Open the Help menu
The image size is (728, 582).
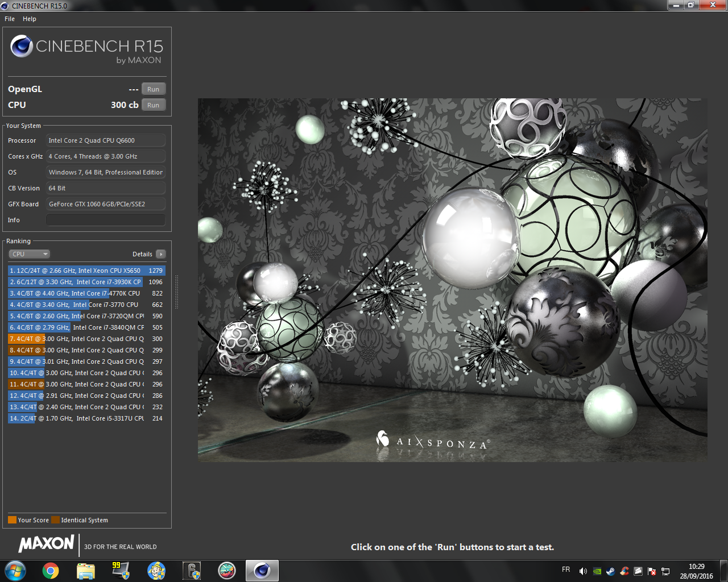click(30, 19)
